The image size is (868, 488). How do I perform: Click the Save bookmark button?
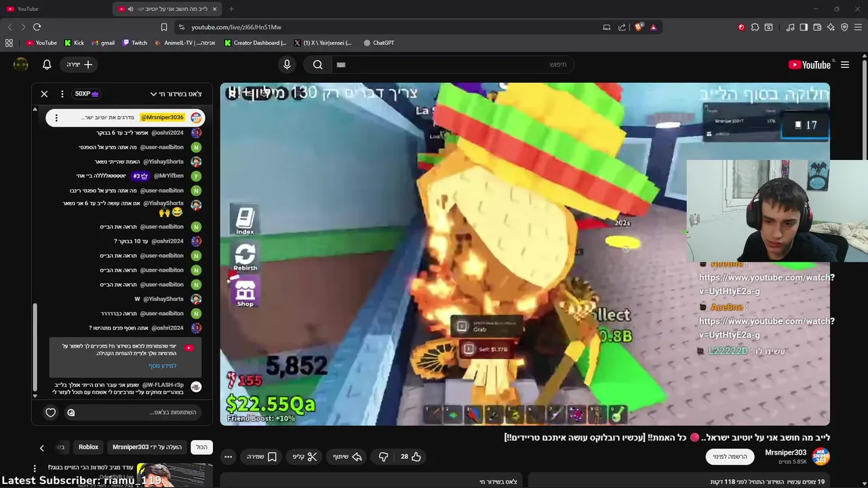(x=262, y=457)
